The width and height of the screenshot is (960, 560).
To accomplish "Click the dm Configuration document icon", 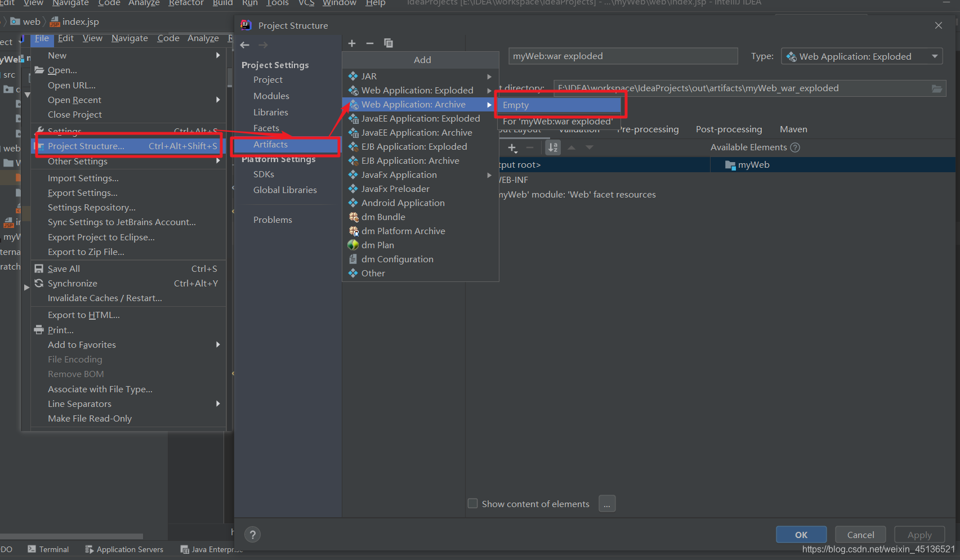I will [x=353, y=259].
